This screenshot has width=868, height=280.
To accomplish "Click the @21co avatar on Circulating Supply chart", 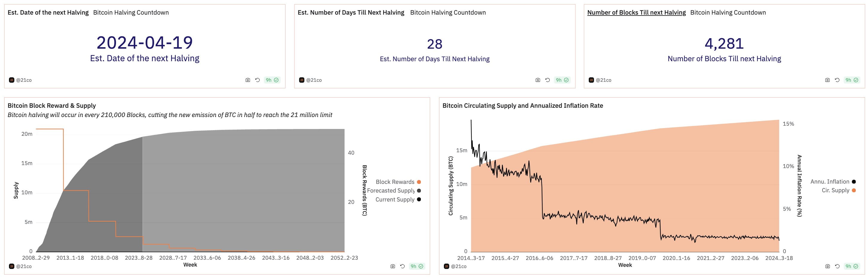I will pyautogui.click(x=447, y=266).
